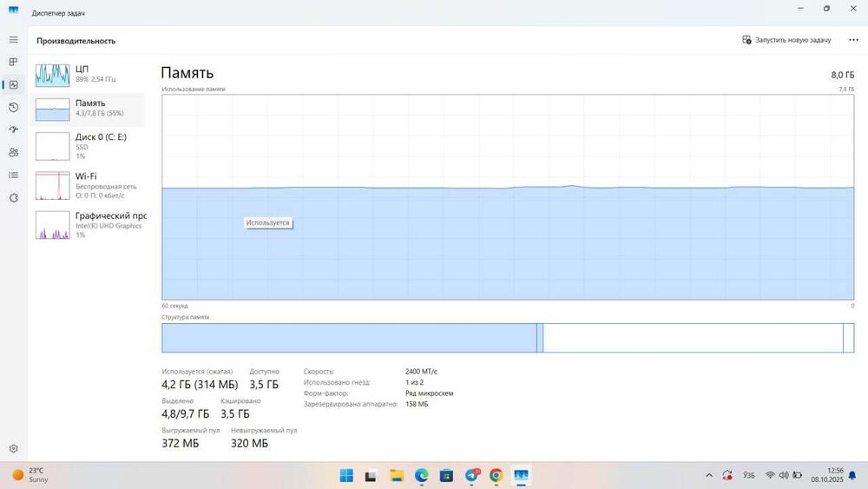Open the clock showing 12:56
This screenshot has width=868, height=489.
click(827, 475)
